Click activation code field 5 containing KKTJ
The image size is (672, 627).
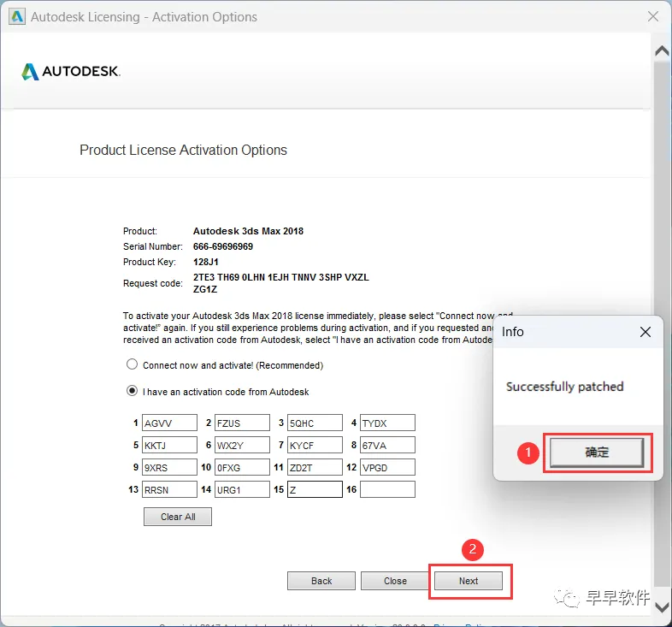coord(170,445)
